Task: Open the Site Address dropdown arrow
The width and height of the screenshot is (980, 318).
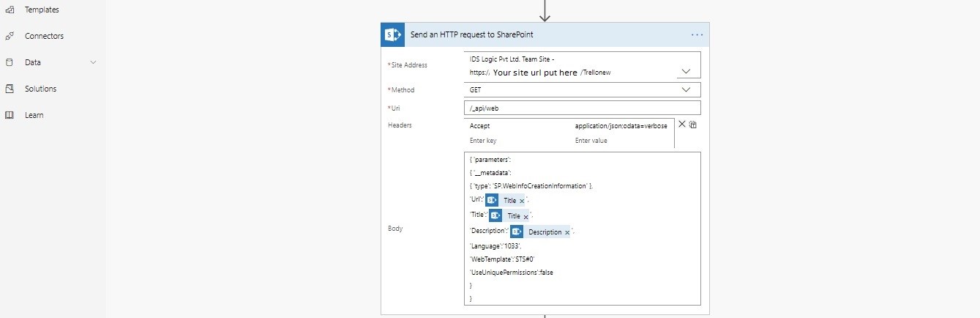Action: click(x=686, y=71)
